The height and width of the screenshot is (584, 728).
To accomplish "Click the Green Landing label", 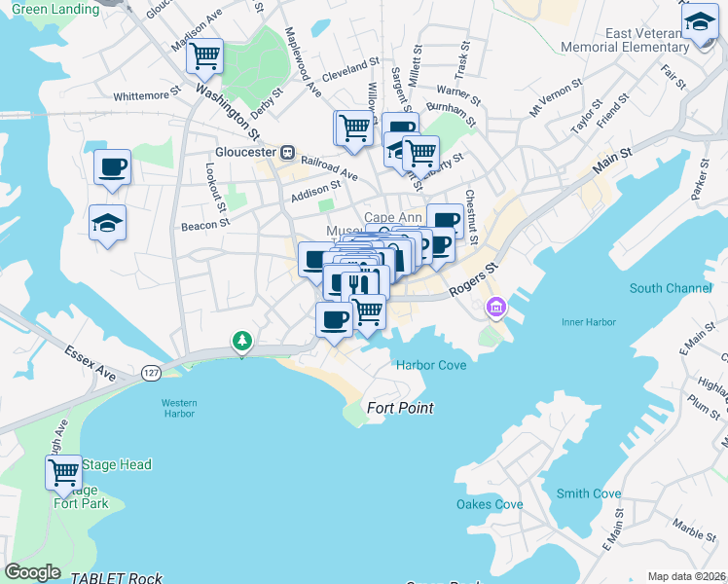I will click(x=55, y=9).
